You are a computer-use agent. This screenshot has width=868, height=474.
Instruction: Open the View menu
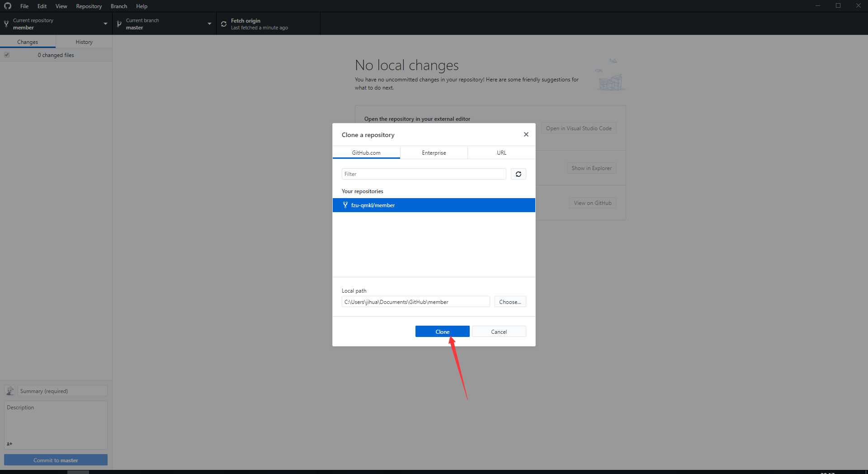click(x=61, y=6)
